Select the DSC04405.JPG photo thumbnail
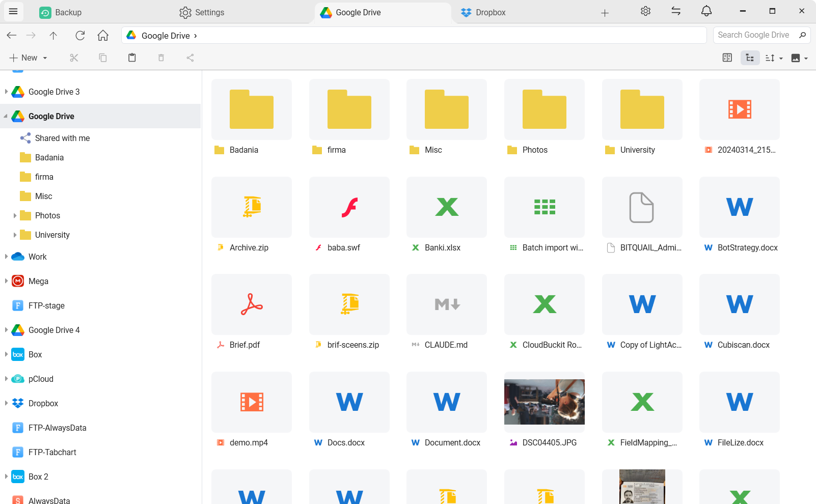 coord(545,402)
